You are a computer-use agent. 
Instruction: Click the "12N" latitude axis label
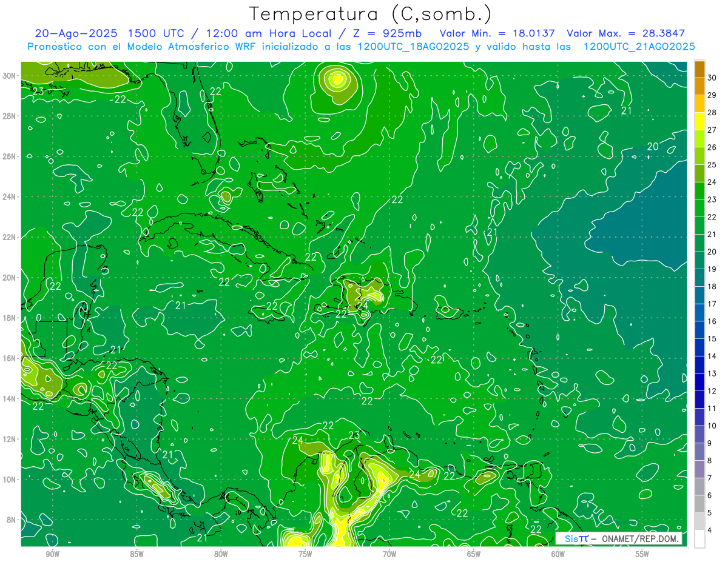[x=9, y=439]
